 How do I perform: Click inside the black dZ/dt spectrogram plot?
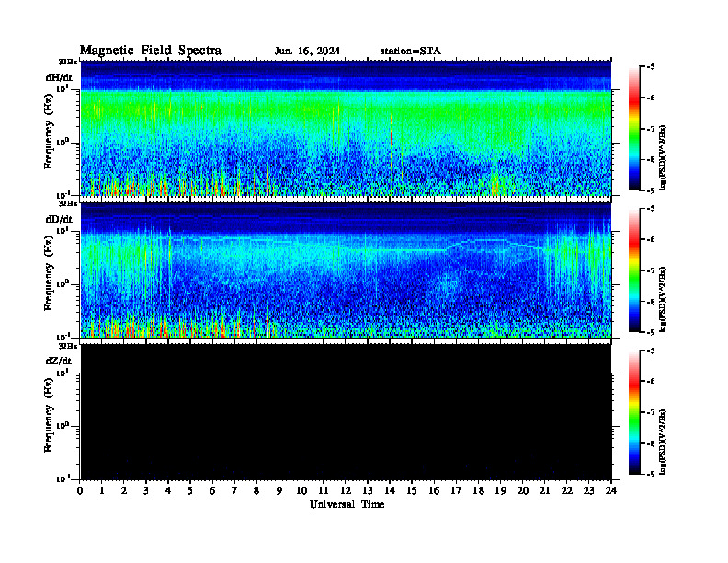click(x=346, y=412)
